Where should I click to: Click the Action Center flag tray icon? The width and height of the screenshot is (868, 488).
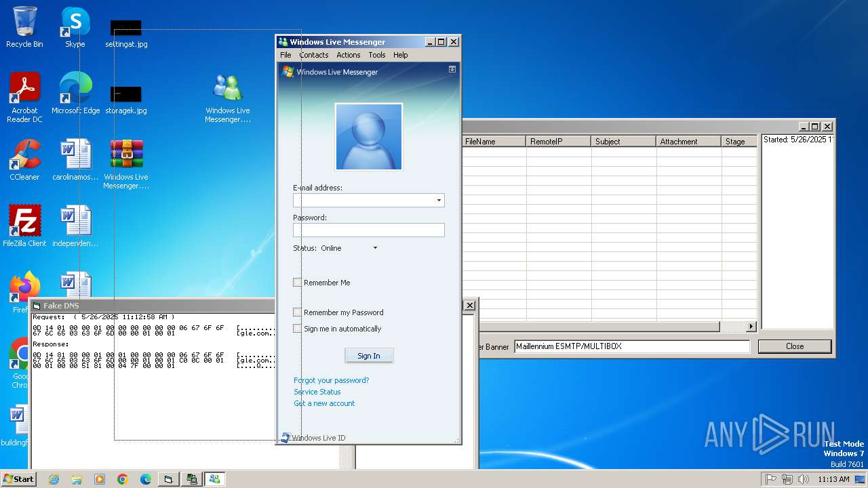tap(770, 479)
